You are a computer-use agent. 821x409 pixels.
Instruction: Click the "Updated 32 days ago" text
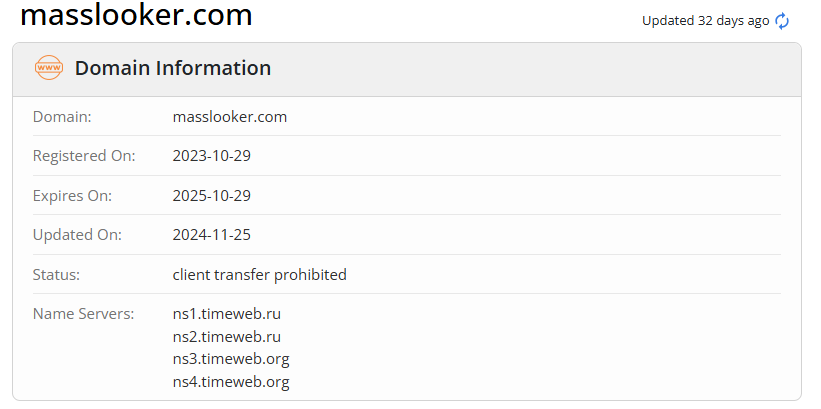705,21
